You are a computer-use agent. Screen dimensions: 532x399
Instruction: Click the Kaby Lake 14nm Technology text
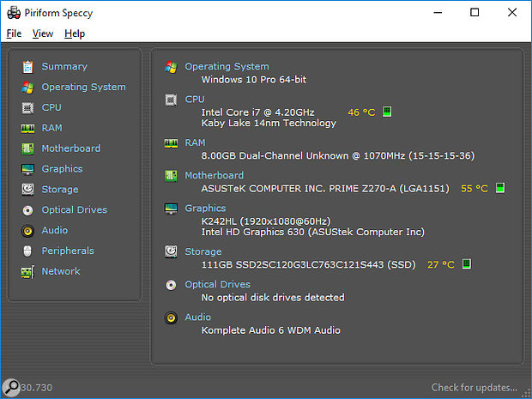tap(269, 123)
